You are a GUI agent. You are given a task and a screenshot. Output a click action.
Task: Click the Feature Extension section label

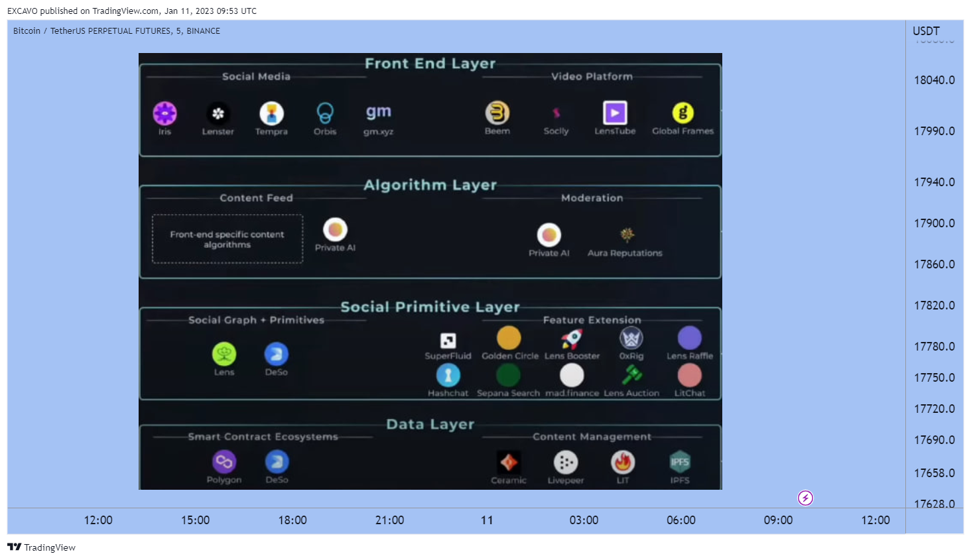592,320
